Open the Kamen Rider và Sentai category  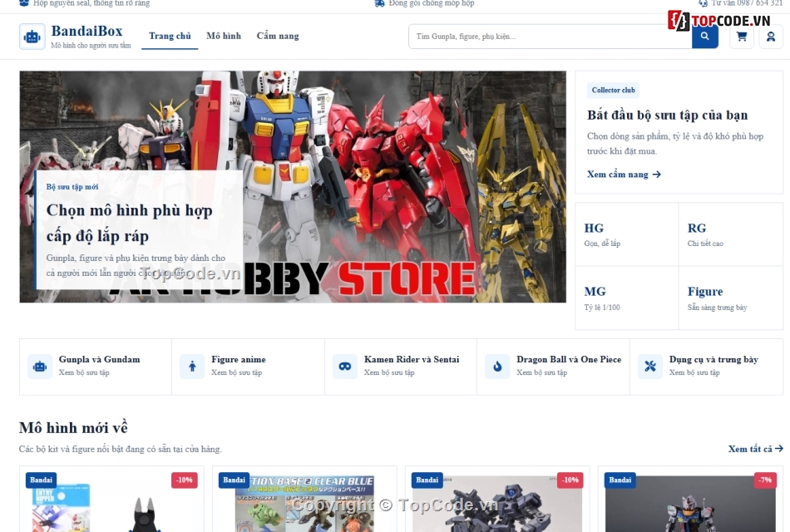[401, 367]
